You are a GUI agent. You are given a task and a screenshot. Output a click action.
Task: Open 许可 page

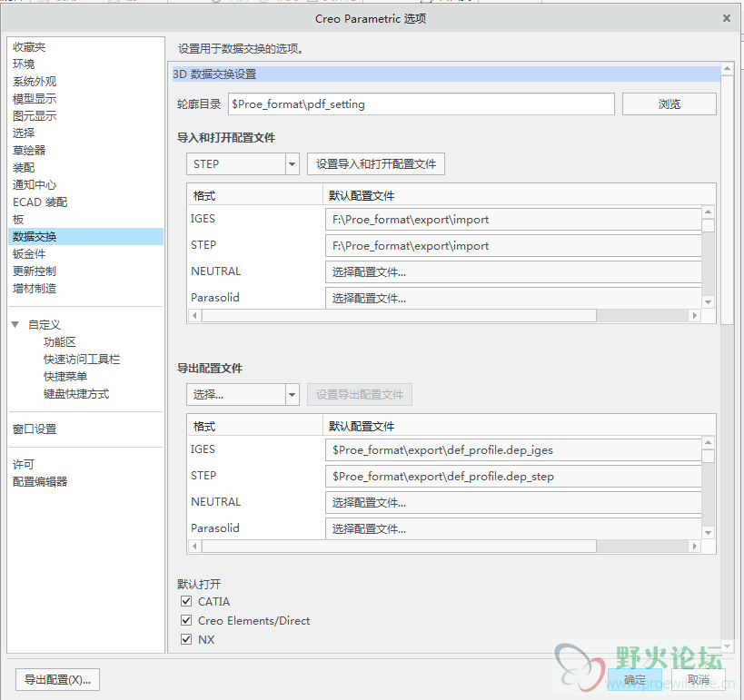(x=24, y=464)
